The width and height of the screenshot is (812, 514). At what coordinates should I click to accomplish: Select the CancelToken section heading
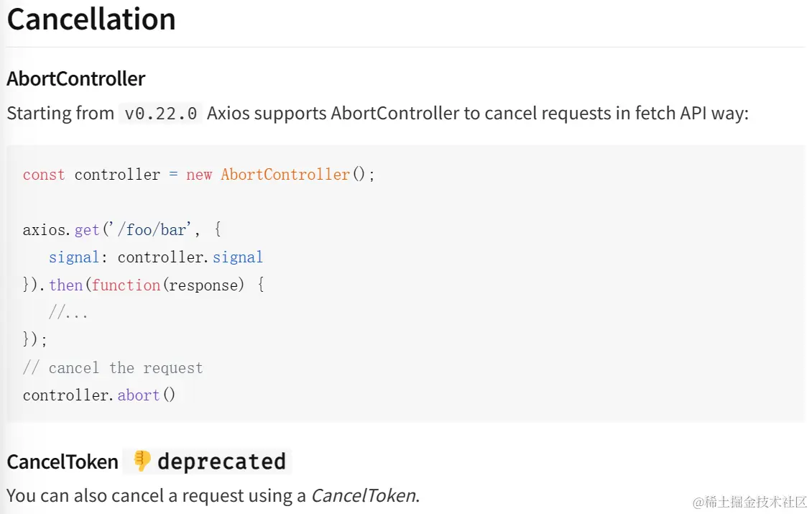pyautogui.click(x=63, y=462)
